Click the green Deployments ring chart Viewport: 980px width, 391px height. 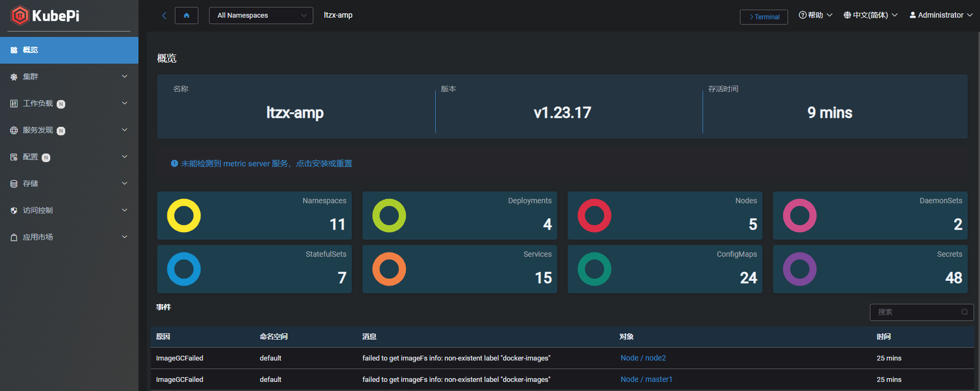(389, 216)
